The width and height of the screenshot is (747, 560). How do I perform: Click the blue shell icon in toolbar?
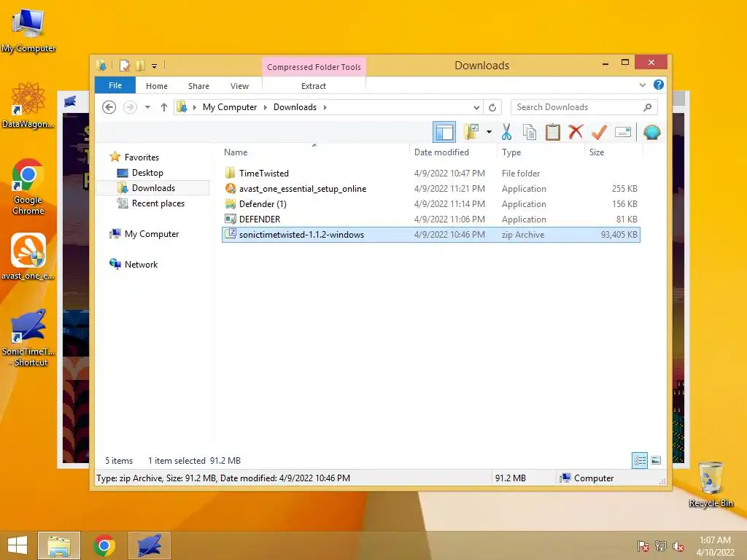[651, 132]
